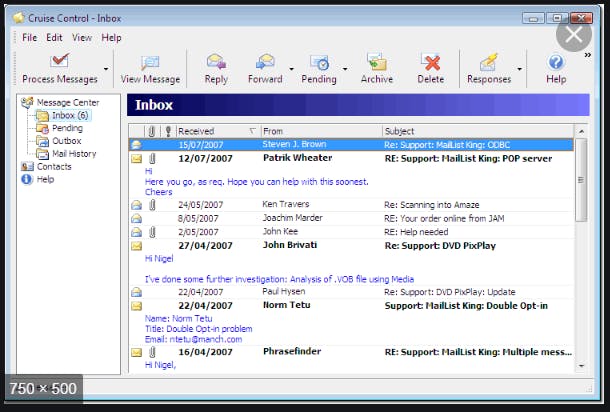Sort by the Received column header

217,131
